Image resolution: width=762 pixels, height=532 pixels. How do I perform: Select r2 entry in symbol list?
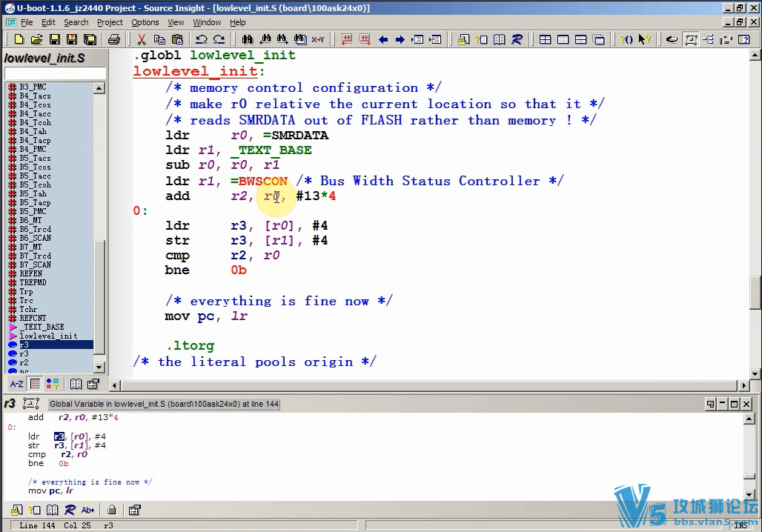pyautogui.click(x=24, y=362)
